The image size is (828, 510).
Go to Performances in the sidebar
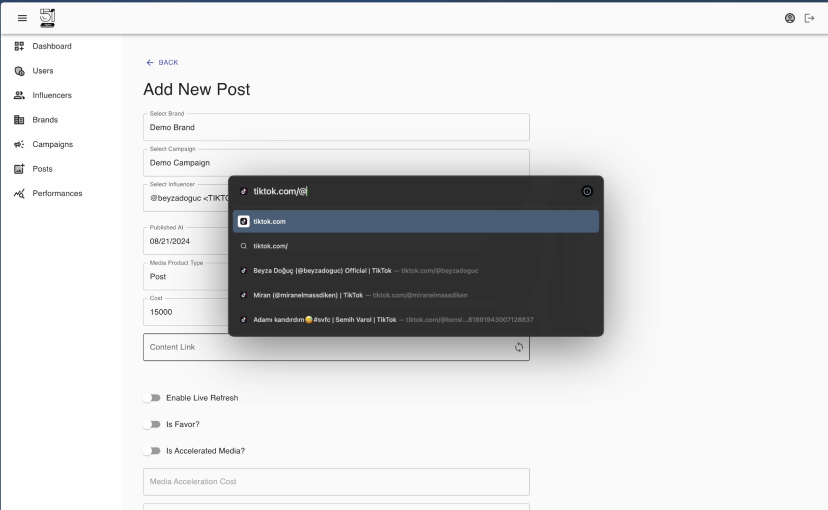click(57, 193)
